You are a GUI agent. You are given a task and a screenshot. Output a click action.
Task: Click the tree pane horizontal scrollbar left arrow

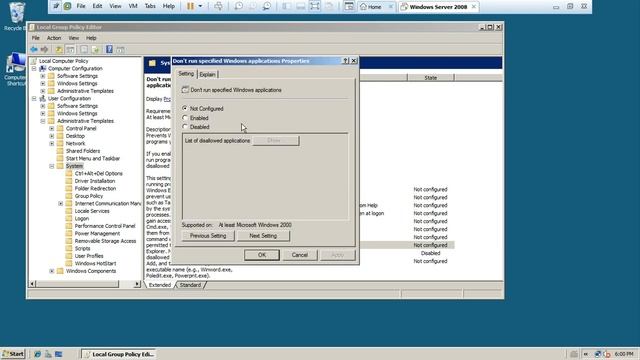pyautogui.click(x=32, y=284)
